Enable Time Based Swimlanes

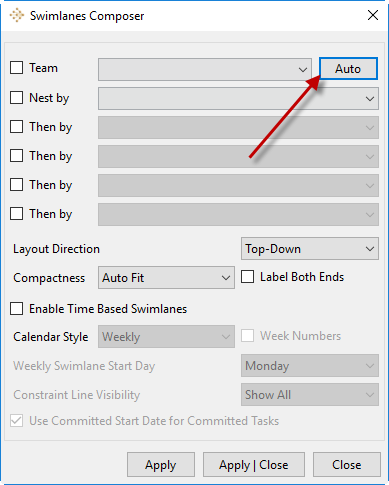click(x=16, y=309)
